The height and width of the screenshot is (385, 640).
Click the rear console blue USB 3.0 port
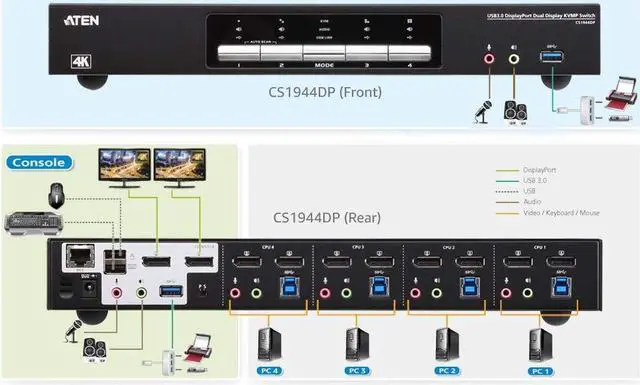pos(171,291)
